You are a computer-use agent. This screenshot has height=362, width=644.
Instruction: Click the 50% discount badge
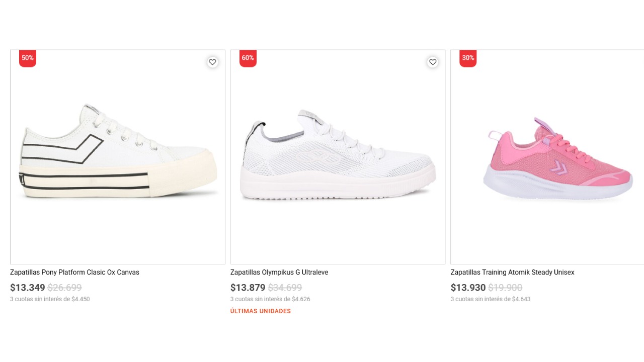coord(27,58)
